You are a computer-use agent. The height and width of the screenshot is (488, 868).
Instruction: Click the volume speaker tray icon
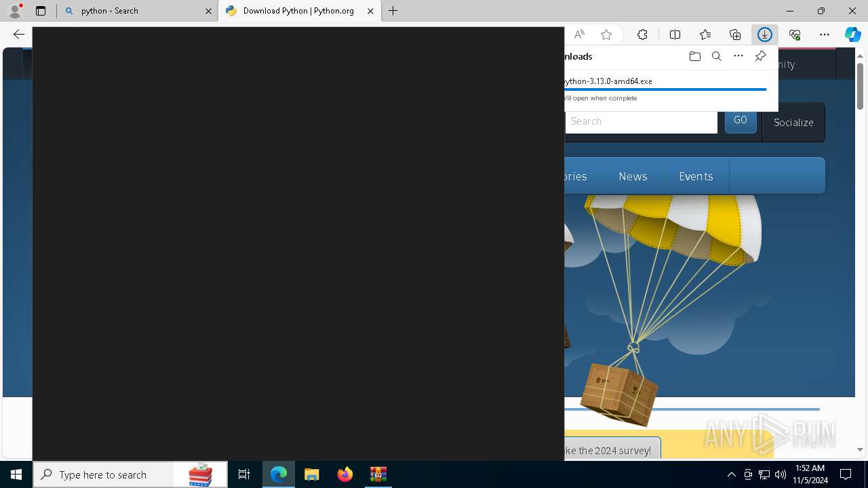click(x=781, y=474)
